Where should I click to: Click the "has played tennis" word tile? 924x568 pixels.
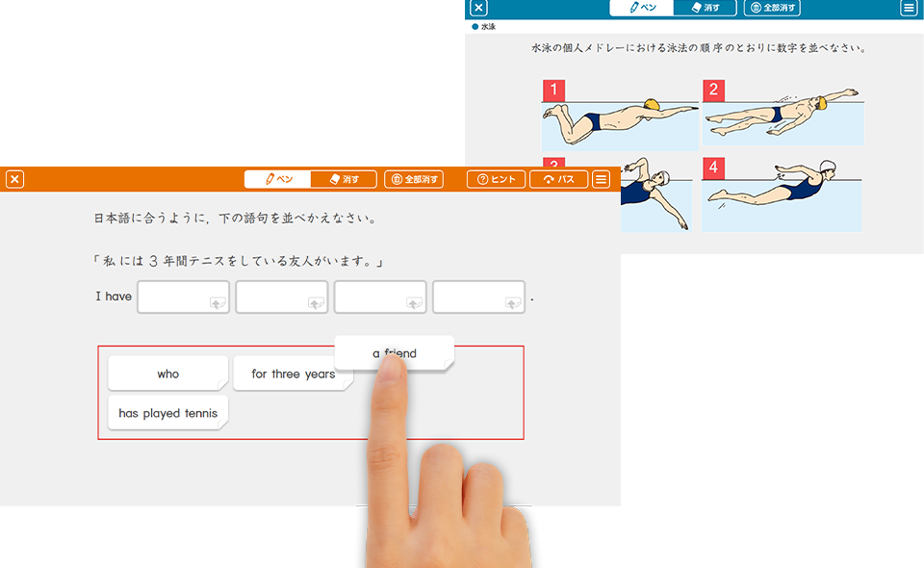167,413
